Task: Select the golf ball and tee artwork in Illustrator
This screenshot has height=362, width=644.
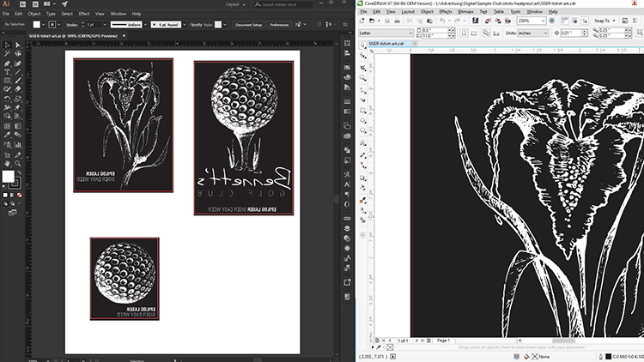Action: coord(244,138)
